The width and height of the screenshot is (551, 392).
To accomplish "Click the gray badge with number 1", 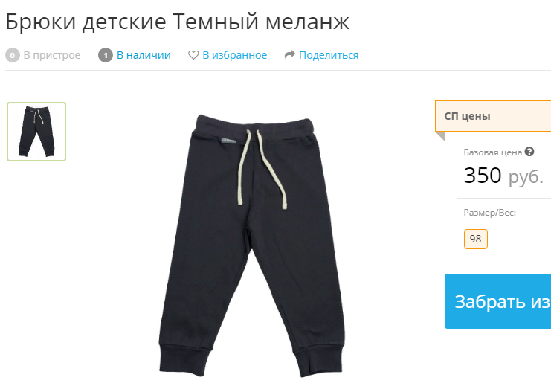I will click(x=106, y=55).
